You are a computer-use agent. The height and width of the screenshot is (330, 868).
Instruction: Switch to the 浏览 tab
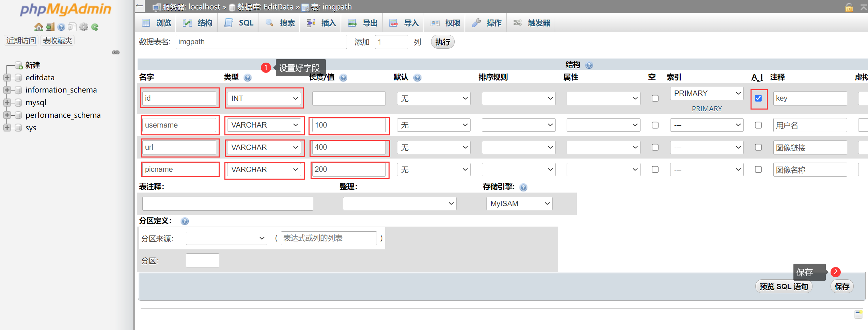click(156, 23)
